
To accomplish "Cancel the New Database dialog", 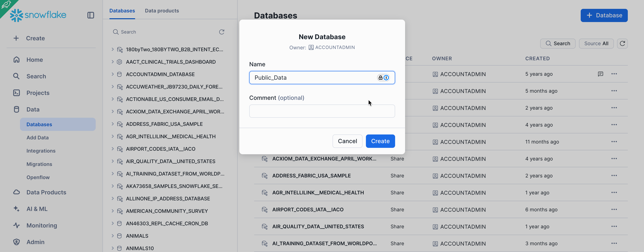I will 347,141.
